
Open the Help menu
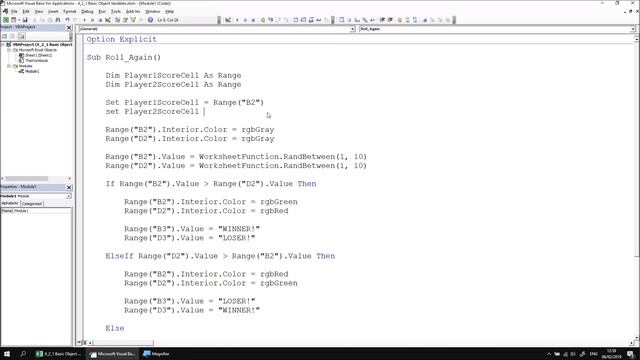pos(169,11)
